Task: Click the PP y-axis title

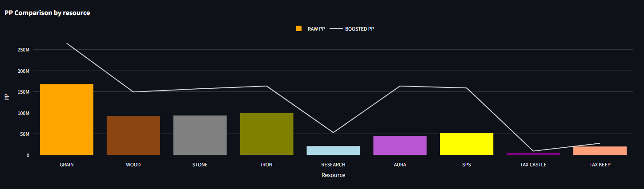Action: point(7,97)
